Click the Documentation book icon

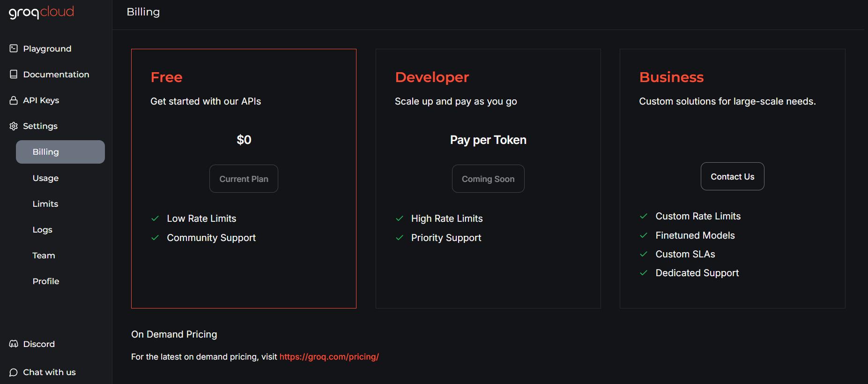point(14,74)
